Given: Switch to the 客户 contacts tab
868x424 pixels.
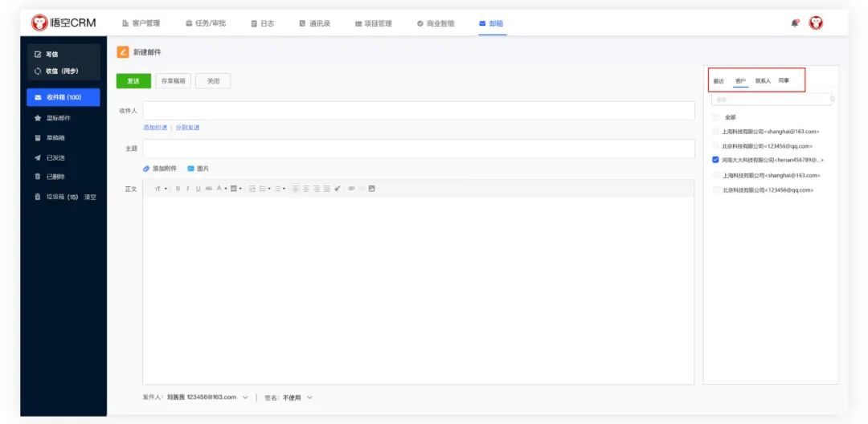Looking at the screenshot, I should pos(740,81).
